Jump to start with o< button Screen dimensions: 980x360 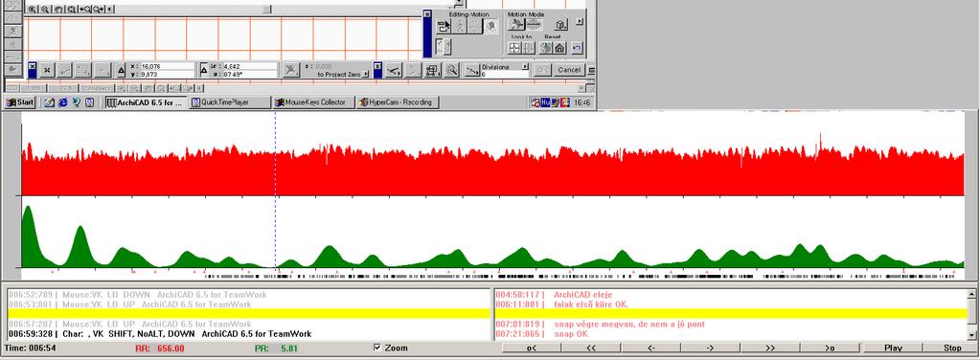tap(532, 349)
